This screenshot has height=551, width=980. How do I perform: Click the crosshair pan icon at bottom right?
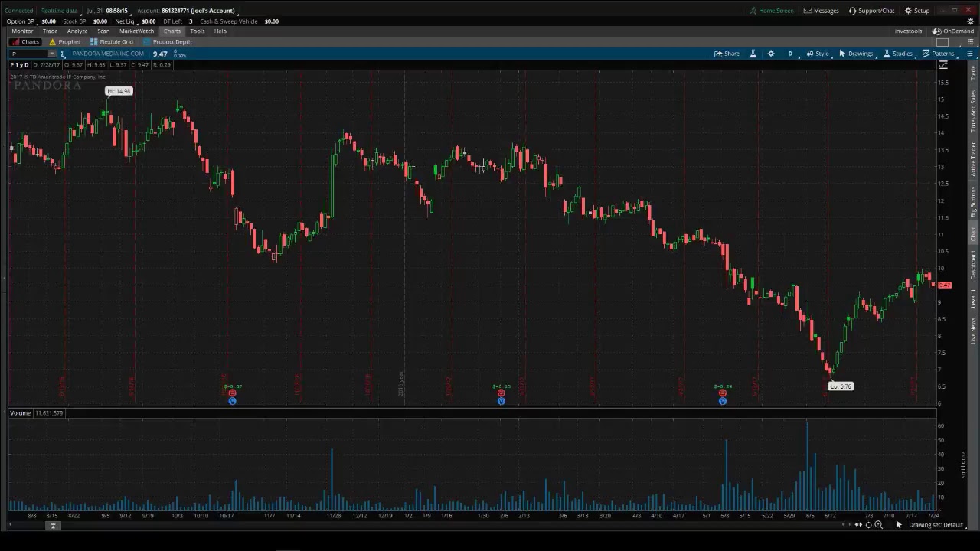point(868,525)
